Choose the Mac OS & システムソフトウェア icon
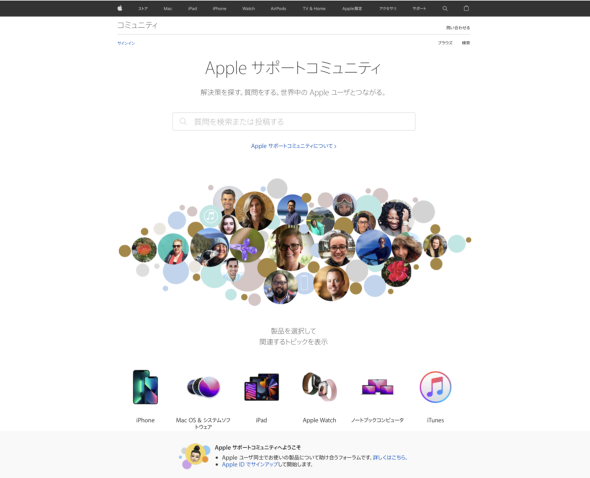 click(203, 387)
